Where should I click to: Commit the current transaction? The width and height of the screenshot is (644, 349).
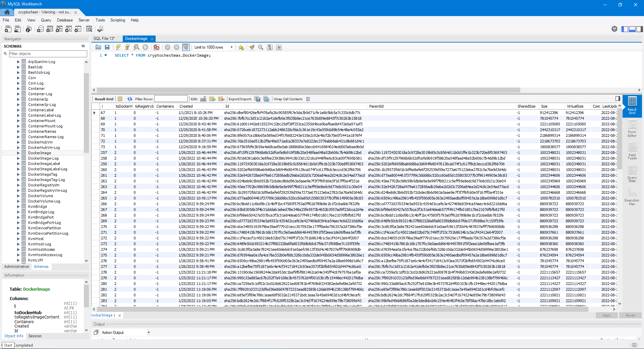(167, 47)
